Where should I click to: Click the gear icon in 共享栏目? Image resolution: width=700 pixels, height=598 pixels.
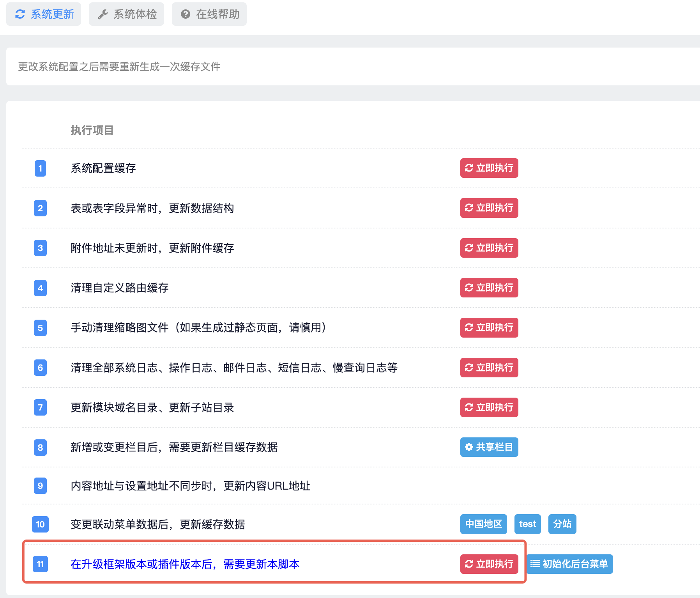click(x=469, y=447)
